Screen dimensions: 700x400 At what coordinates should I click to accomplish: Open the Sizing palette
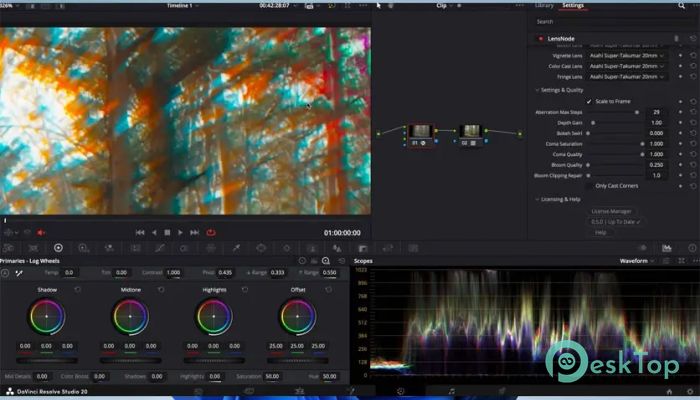[x=388, y=248]
